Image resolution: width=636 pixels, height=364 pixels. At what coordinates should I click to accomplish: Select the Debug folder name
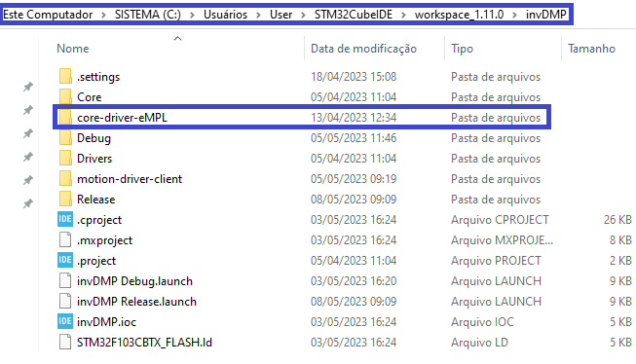point(94,138)
